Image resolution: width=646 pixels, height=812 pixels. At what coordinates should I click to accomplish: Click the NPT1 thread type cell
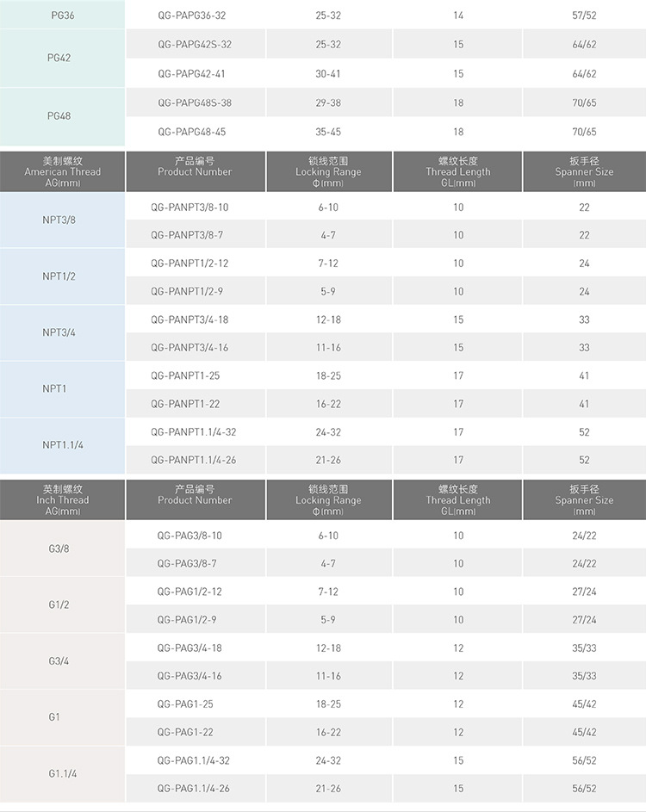point(62,389)
